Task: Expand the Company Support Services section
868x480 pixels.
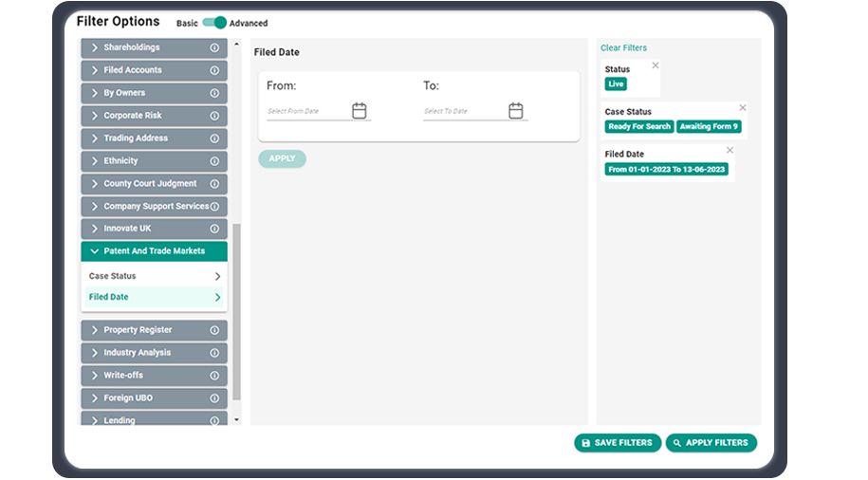Action: pyautogui.click(x=154, y=207)
